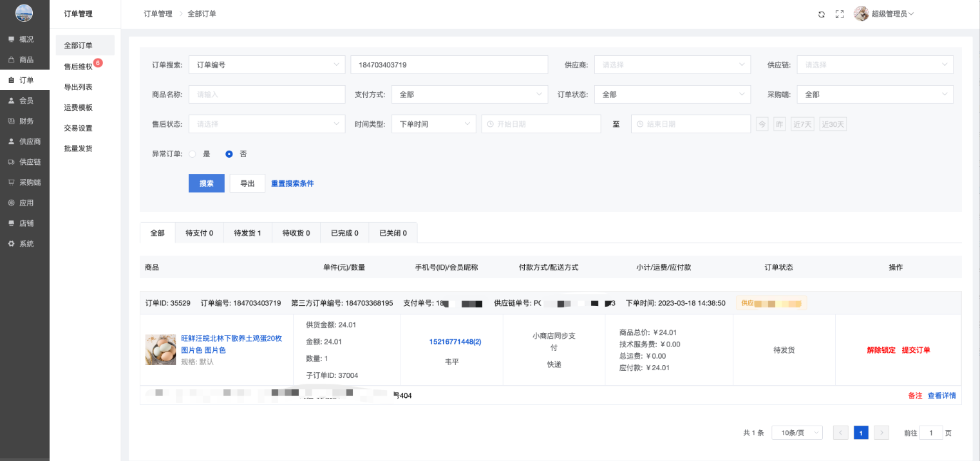Open the 订单状态 order status dropdown
Screen dimensions: 980x461
point(672,95)
